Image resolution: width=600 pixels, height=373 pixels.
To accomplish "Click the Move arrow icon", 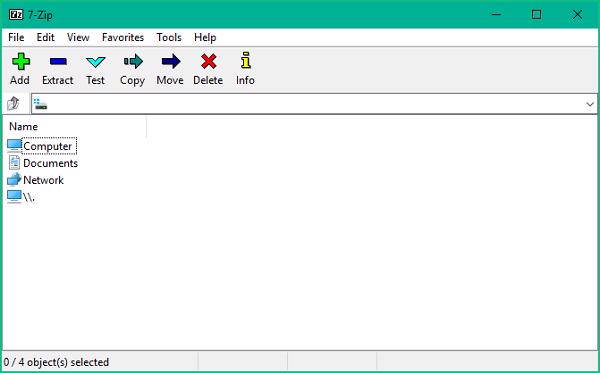I will [x=171, y=61].
